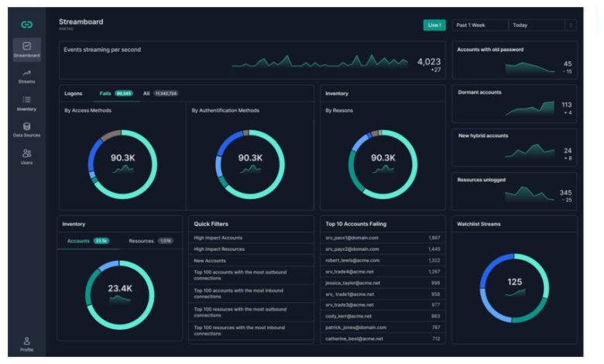Image resolution: width=604 pixels, height=364 pixels.
Task: Open the Users icon in sidebar
Action: [x=26, y=153]
